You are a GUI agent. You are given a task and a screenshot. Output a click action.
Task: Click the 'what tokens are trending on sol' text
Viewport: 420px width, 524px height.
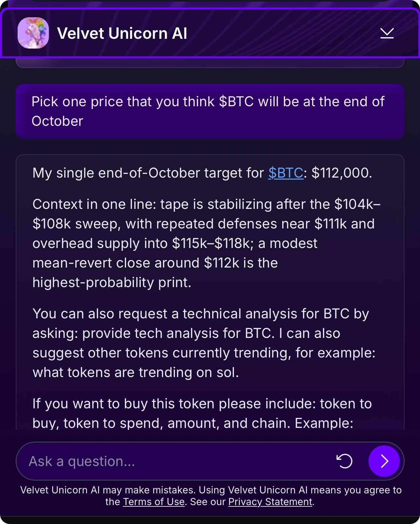(136, 372)
